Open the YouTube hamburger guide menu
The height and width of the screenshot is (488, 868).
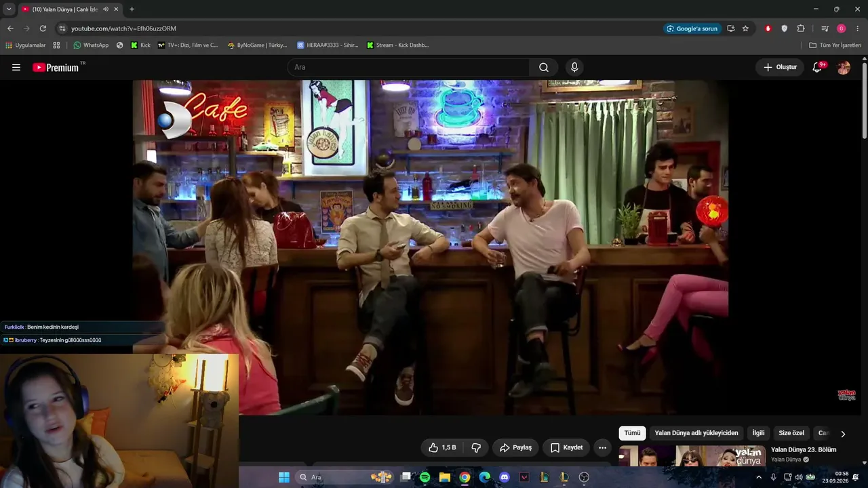point(16,67)
